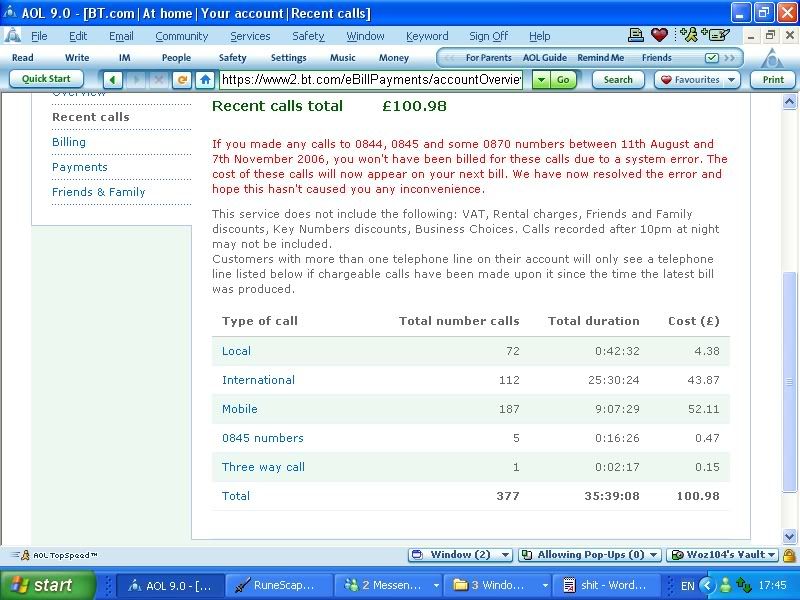Expand the Favourites dropdown arrow
Screen dimensions: 800x600
point(731,80)
